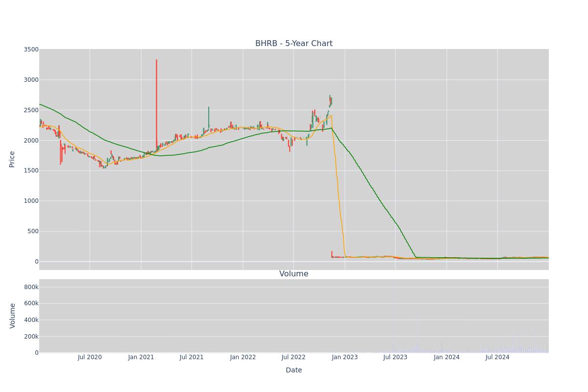
Task: Click the Jul 2021 date tick
Action: (x=192, y=357)
